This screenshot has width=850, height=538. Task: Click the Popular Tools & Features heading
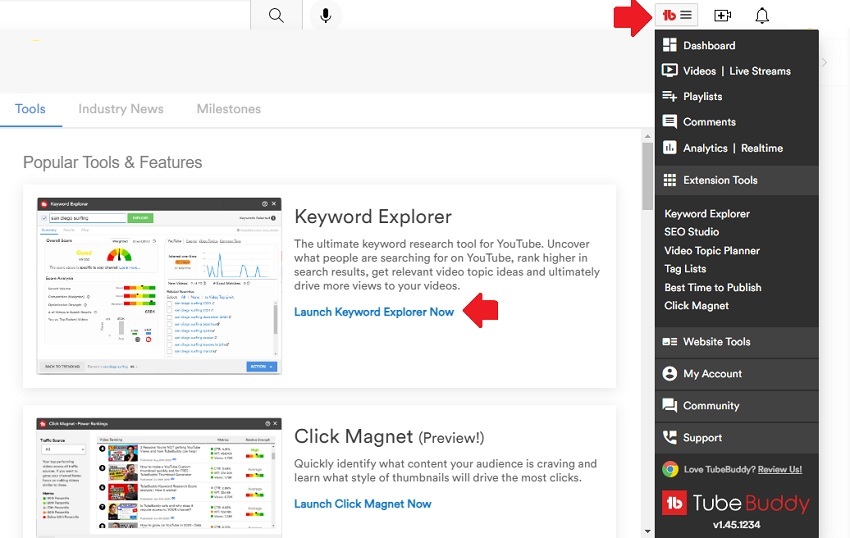pyautogui.click(x=112, y=162)
